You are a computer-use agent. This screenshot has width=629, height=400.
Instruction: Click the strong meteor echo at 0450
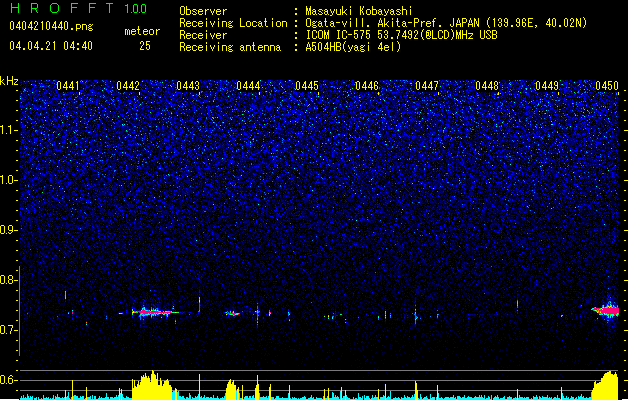tap(607, 310)
